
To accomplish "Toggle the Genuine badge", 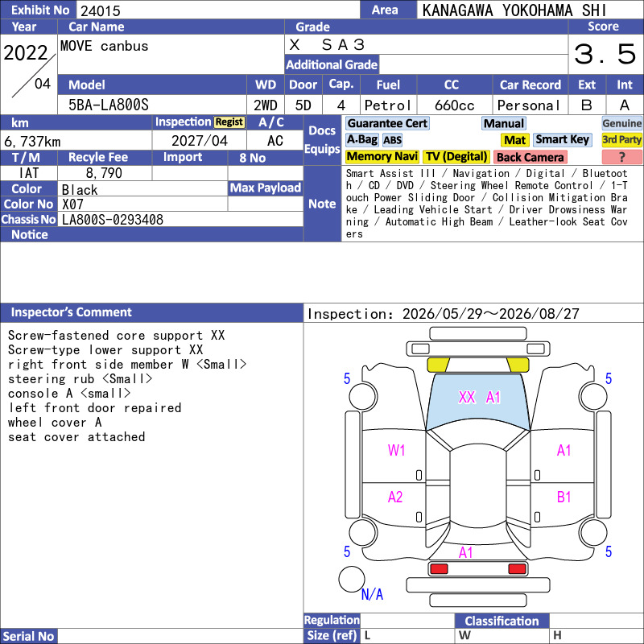I will (x=621, y=123).
